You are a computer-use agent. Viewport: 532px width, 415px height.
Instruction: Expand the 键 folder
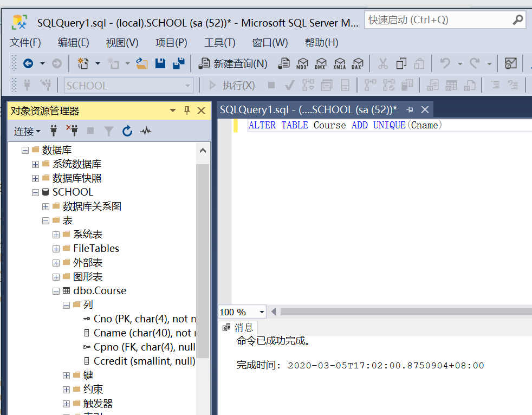(x=67, y=375)
